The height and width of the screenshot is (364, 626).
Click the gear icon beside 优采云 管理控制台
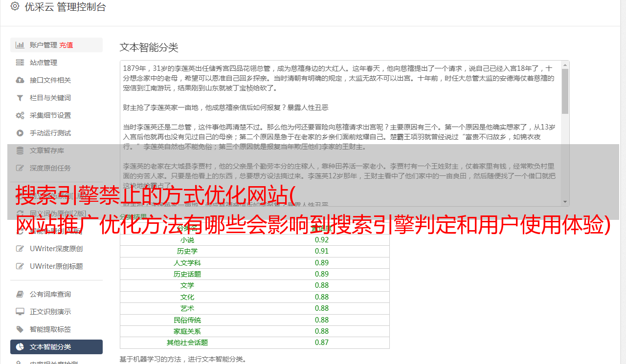[x=15, y=6]
